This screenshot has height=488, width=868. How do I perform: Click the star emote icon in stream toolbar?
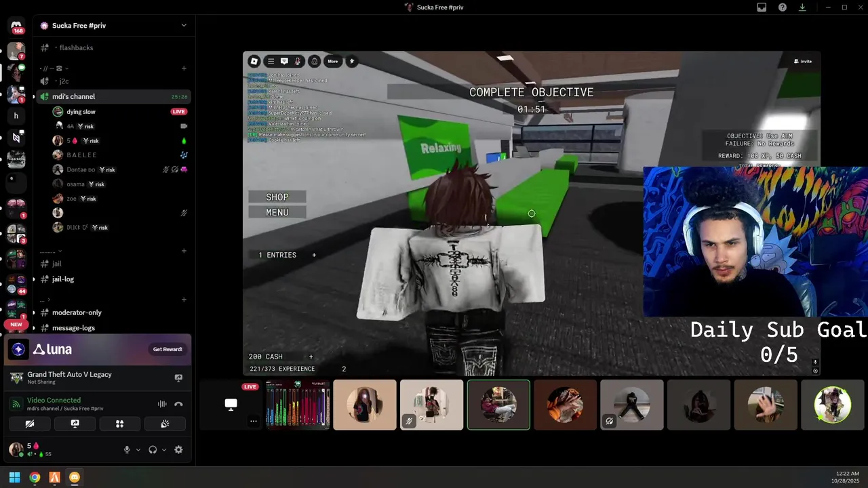tap(352, 61)
